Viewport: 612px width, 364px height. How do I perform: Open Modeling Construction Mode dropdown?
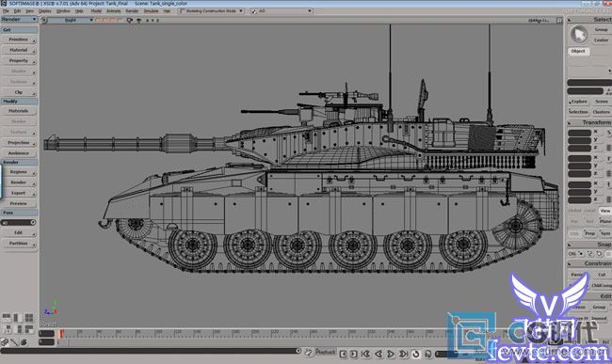[211, 11]
